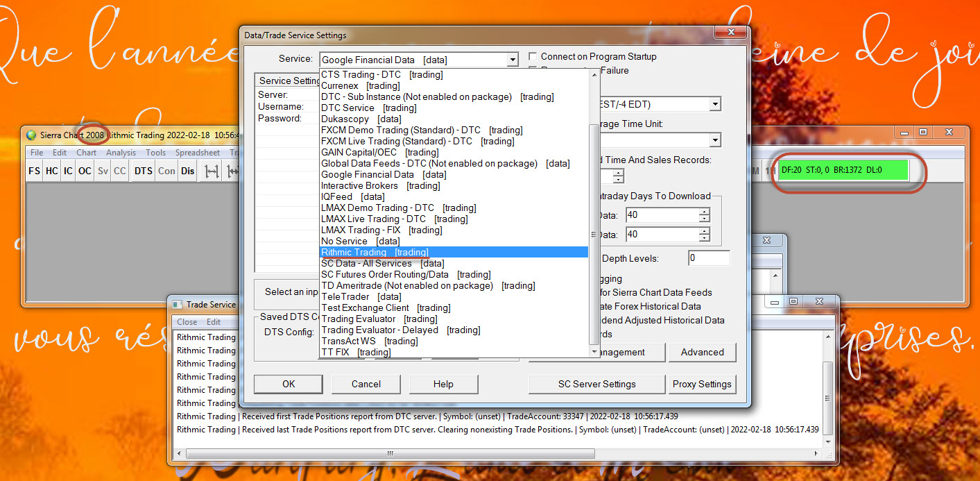This screenshot has height=481, width=980.
Task: Click the Con connect toolbar button
Action: coord(166,171)
